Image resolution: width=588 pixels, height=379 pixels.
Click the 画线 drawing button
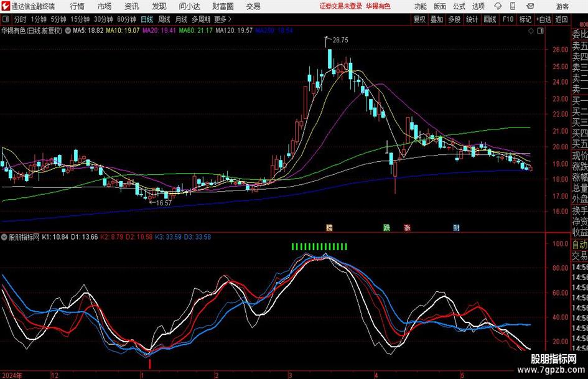click(x=490, y=19)
